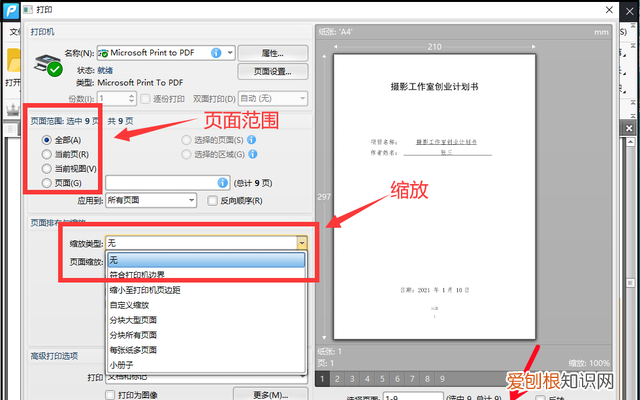Image resolution: width=640 pixels, height=400 pixels.
Task: Click the 份数 copies stepper
Action: tap(131, 98)
